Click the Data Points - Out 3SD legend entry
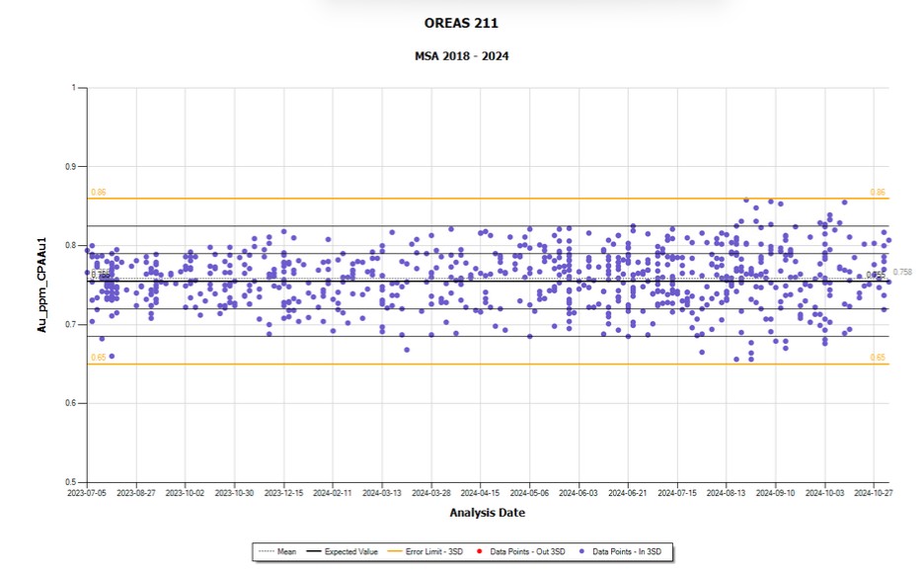 520,551
